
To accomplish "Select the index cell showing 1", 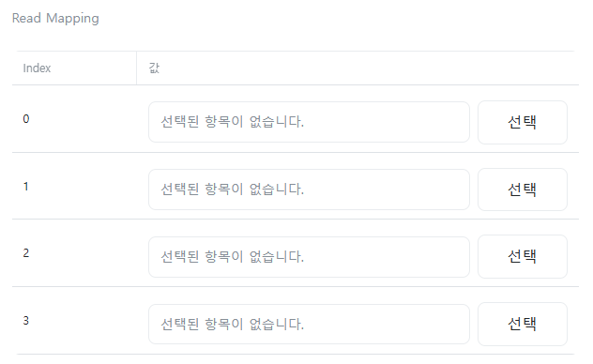I will 25,187.
